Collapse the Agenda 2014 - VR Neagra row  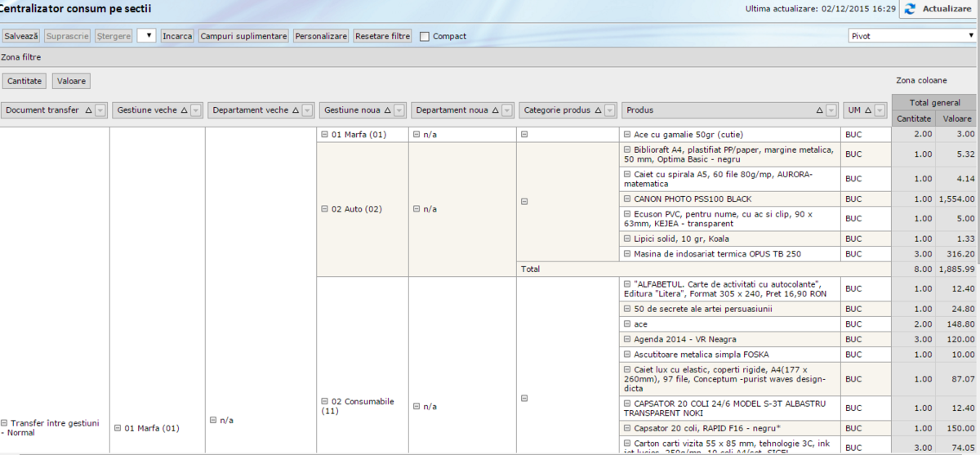pos(627,339)
